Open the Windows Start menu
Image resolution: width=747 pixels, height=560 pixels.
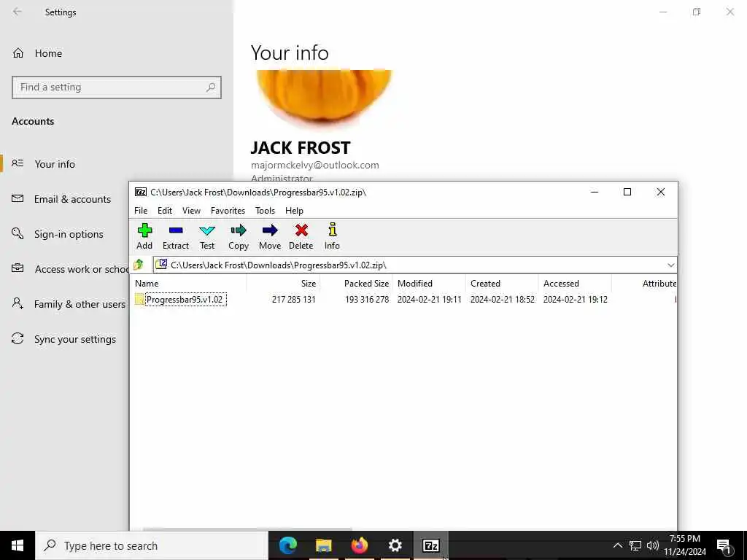pyautogui.click(x=18, y=545)
